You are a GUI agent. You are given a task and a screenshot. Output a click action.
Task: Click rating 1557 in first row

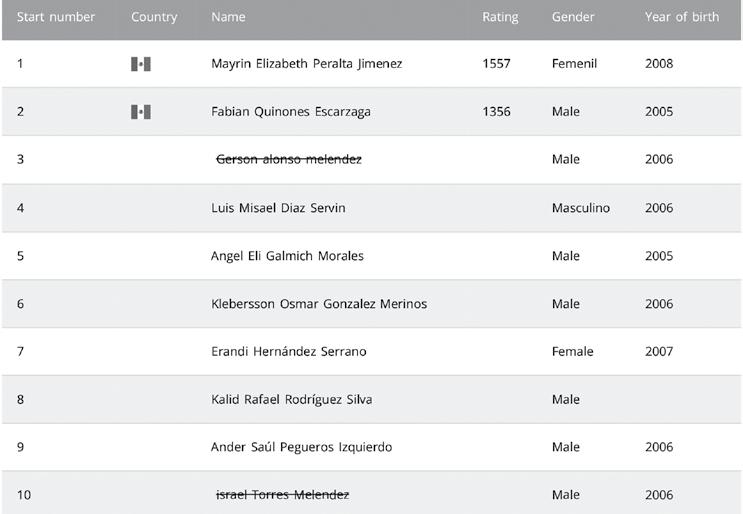(x=496, y=63)
